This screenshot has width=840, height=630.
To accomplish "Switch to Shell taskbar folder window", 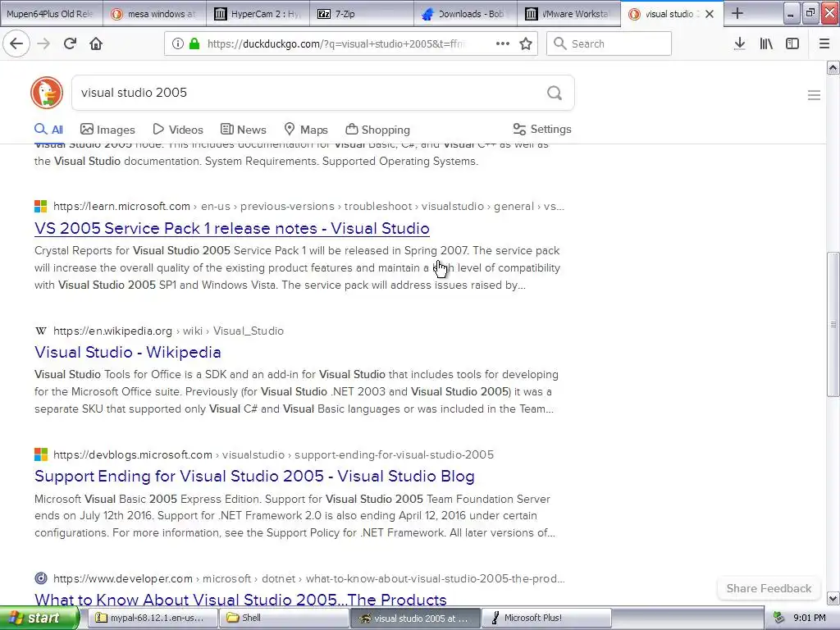I will (x=284, y=618).
